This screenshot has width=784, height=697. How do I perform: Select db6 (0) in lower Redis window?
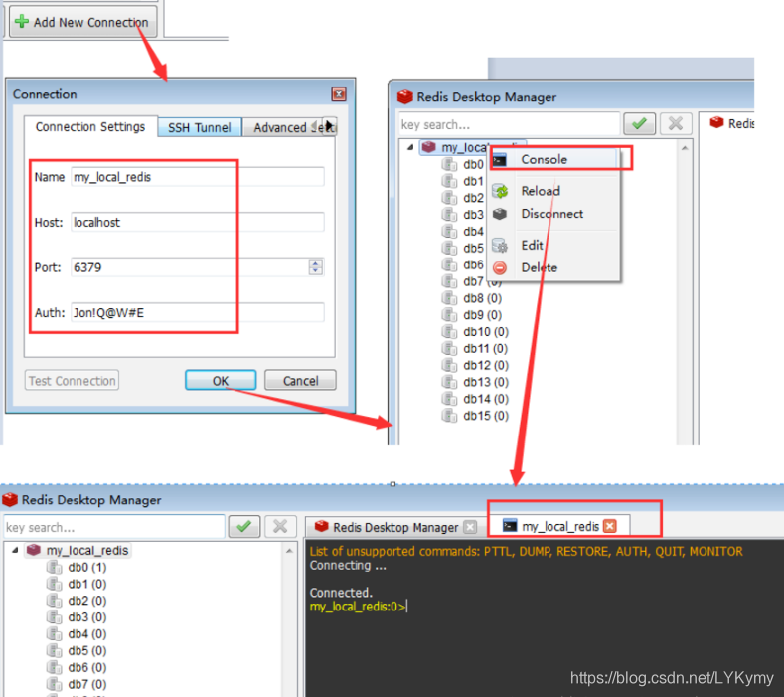87,667
